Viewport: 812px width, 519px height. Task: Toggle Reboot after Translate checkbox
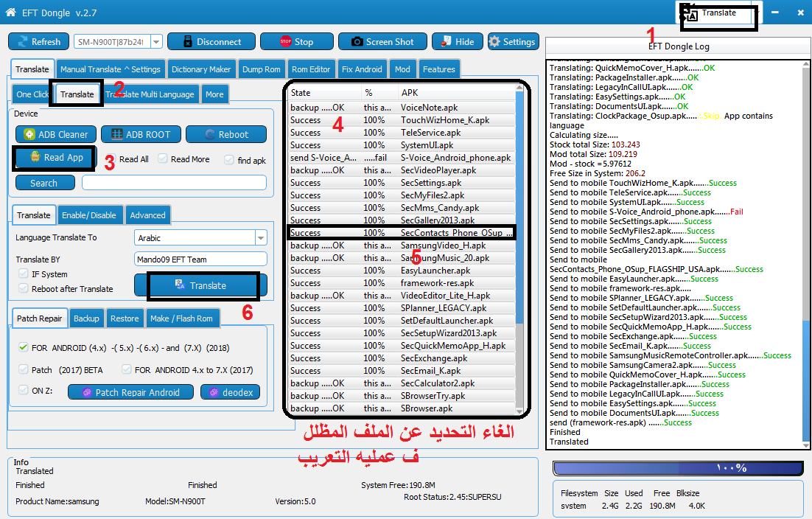(x=24, y=288)
